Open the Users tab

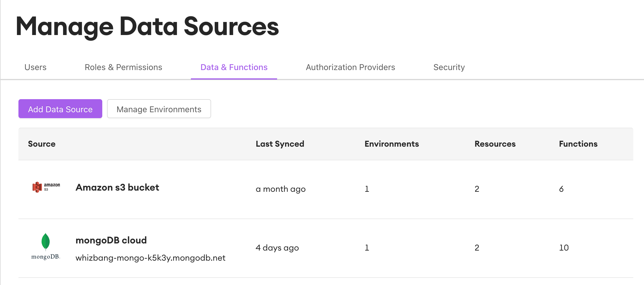35,67
